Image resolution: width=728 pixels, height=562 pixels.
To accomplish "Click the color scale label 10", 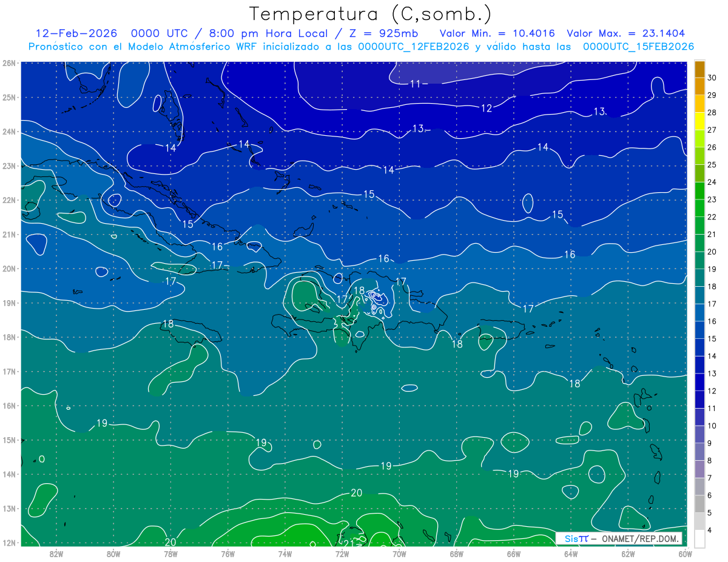I will (712, 426).
